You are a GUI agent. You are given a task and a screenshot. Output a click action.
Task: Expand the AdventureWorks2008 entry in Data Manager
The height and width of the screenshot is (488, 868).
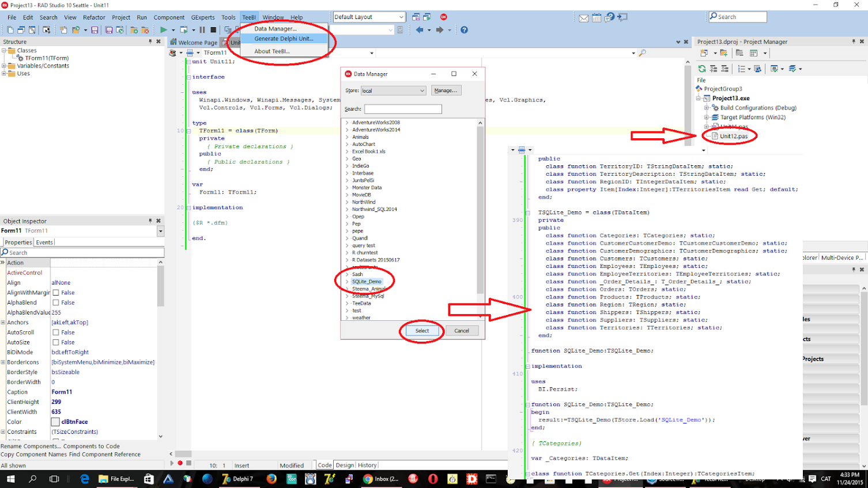pos(347,123)
